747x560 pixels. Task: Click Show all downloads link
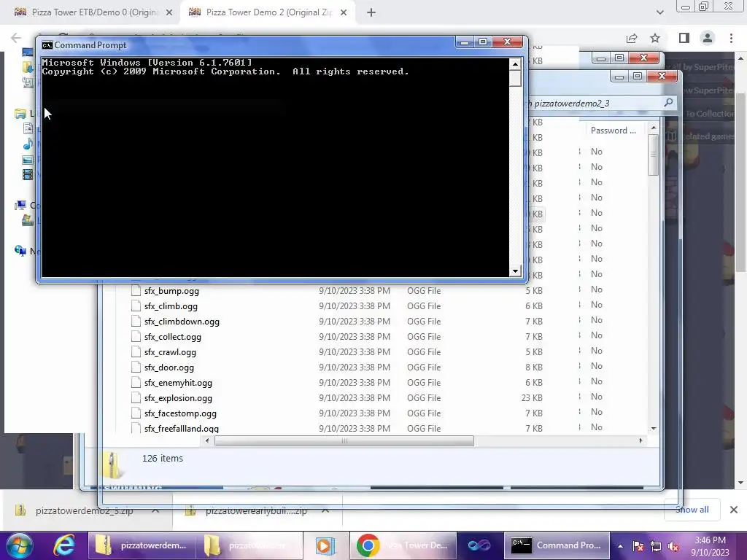[x=692, y=510]
